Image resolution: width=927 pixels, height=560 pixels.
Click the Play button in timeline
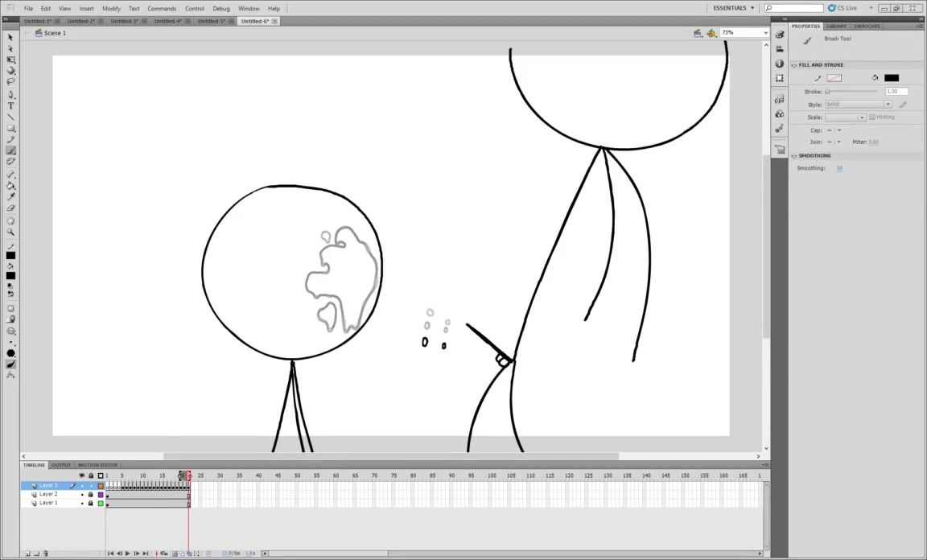click(x=128, y=554)
